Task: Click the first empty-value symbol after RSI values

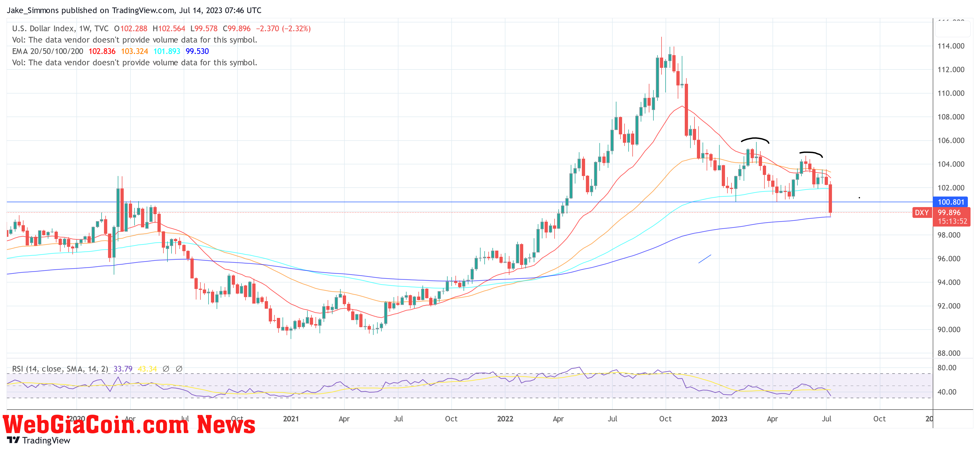Action: coord(166,369)
